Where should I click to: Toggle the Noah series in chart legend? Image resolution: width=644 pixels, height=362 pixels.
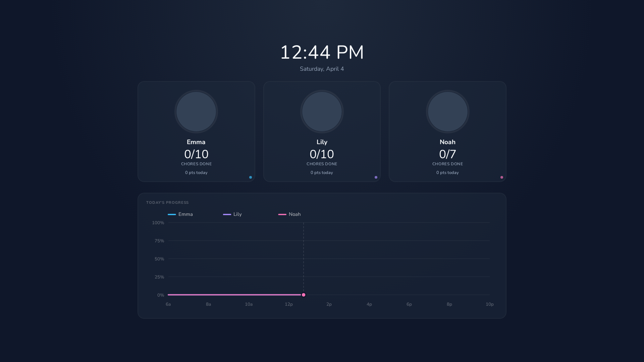[289, 214]
